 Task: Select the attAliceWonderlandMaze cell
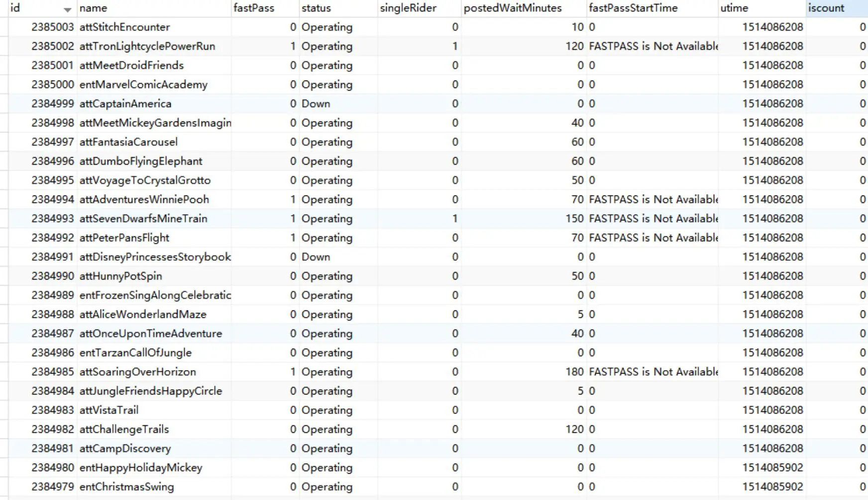[x=154, y=314]
